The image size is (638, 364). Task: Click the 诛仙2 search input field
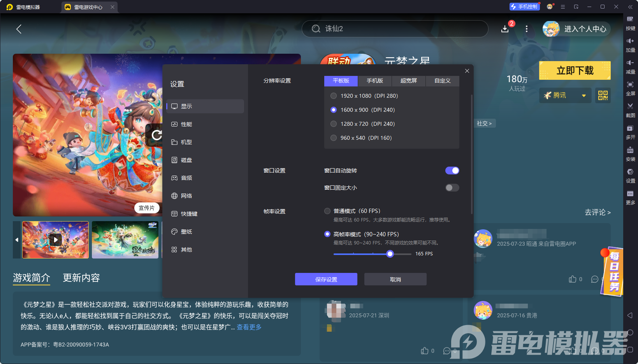(x=395, y=29)
